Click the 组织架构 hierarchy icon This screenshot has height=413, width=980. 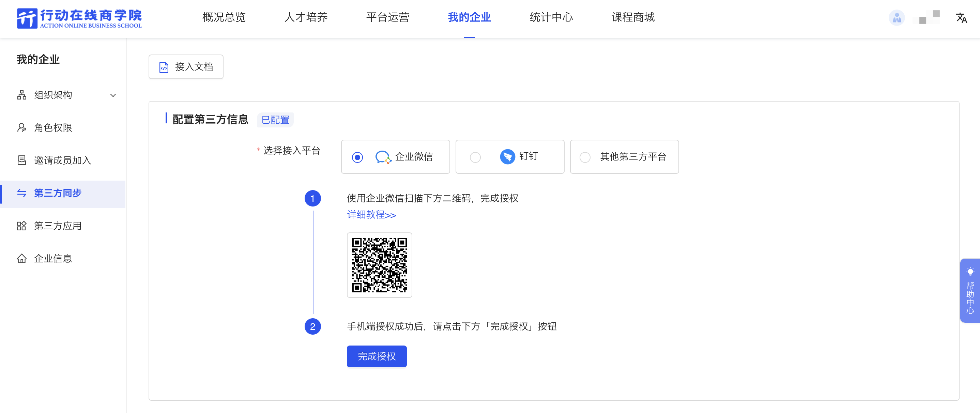22,95
